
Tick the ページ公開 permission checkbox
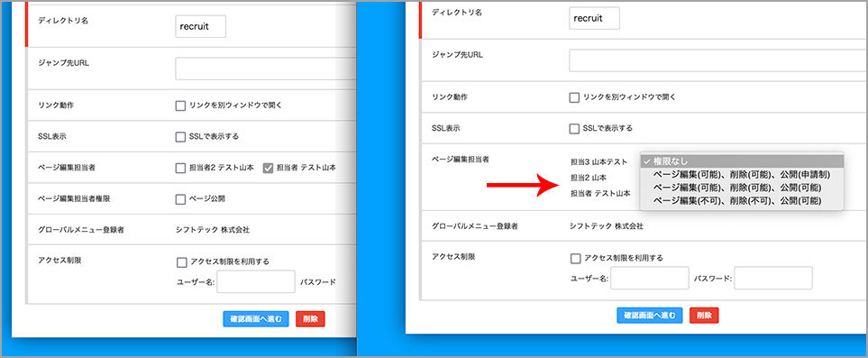180,198
